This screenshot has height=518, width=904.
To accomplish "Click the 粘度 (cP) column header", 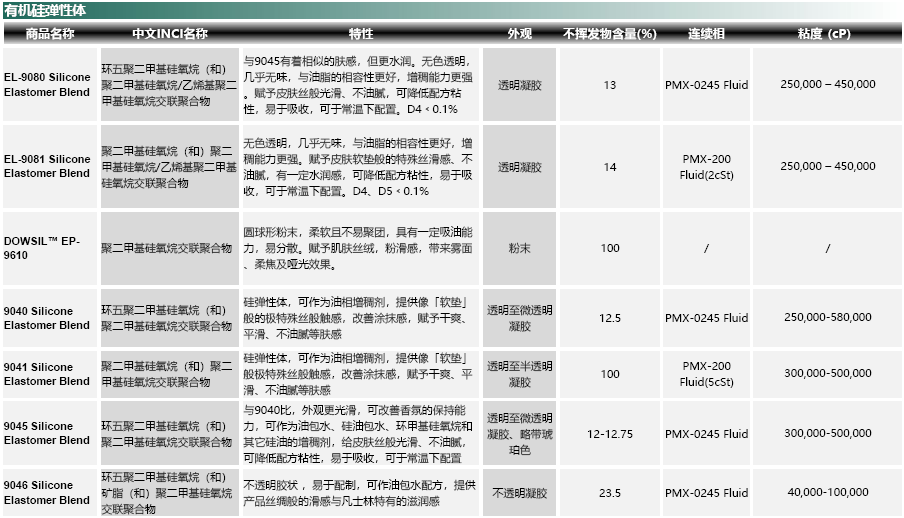I will tap(824, 33).
